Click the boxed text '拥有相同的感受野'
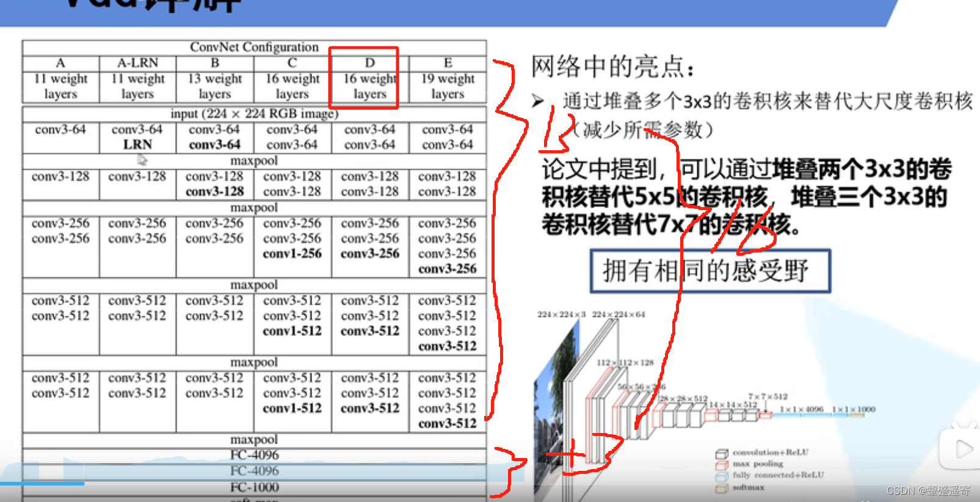Screen dimensions: 980x502 pyautogui.click(x=710, y=271)
